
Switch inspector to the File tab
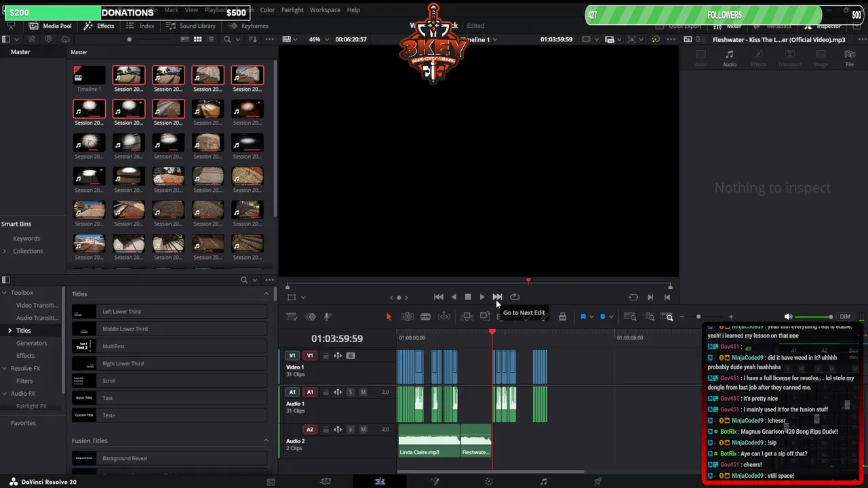849,58
